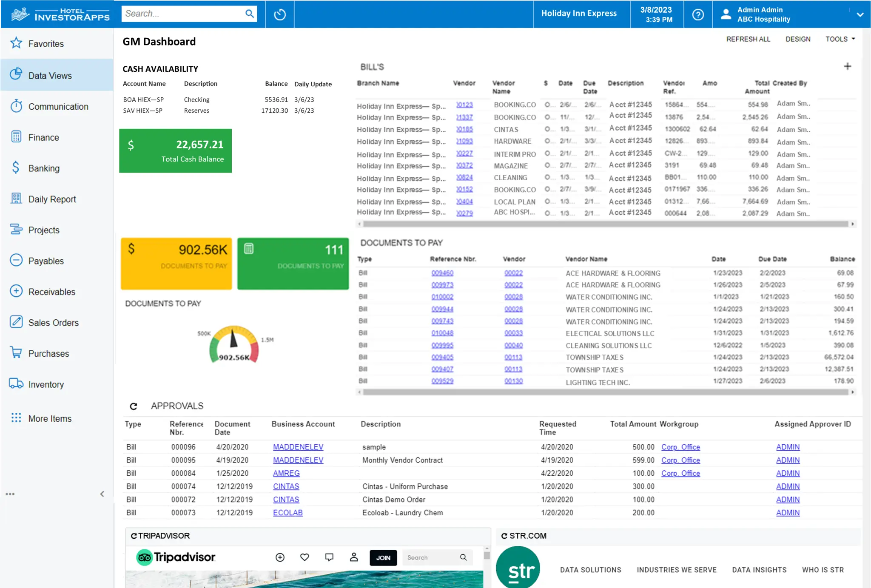
Task: Open vendor 00033 link in Documents to Pay
Action: [x=513, y=333]
